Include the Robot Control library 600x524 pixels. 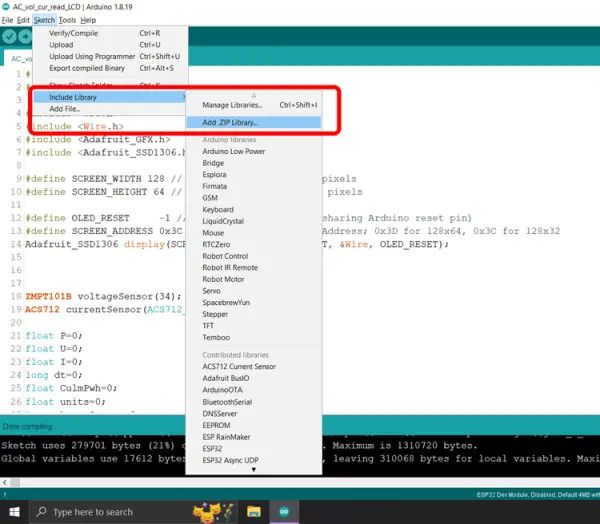[x=254, y=256]
